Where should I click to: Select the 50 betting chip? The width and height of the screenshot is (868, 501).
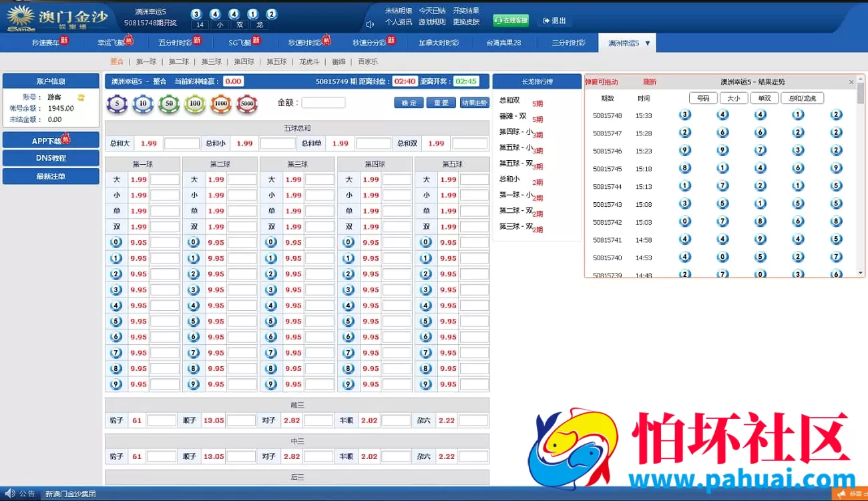pyautogui.click(x=168, y=104)
